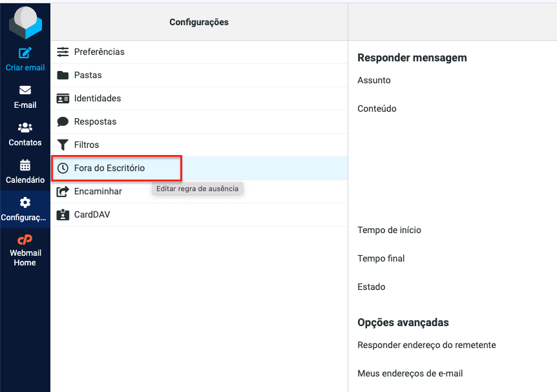This screenshot has height=392, width=557.
Task: Go to E-mail envelope icon
Action: pyautogui.click(x=25, y=90)
